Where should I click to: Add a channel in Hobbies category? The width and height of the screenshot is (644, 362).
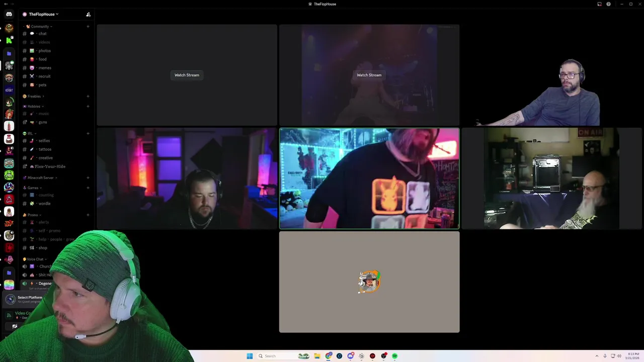coord(88,106)
